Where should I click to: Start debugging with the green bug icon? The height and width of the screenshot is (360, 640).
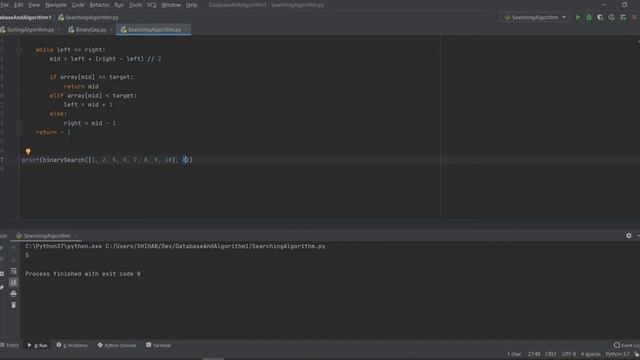point(589,18)
